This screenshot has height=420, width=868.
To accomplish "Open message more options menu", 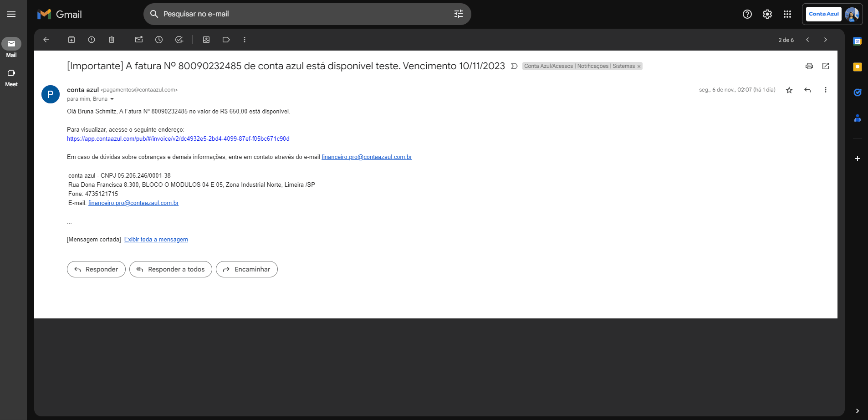I will (x=826, y=90).
